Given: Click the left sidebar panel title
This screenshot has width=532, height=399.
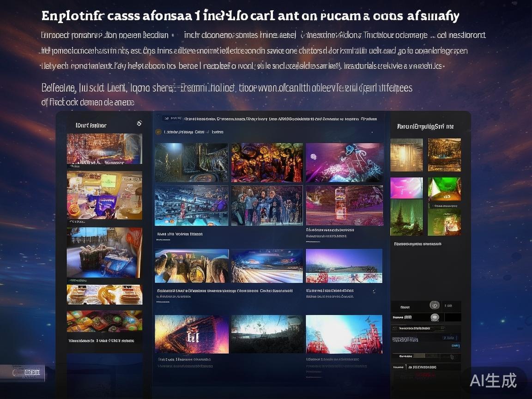Looking at the screenshot, I should coord(91,125).
